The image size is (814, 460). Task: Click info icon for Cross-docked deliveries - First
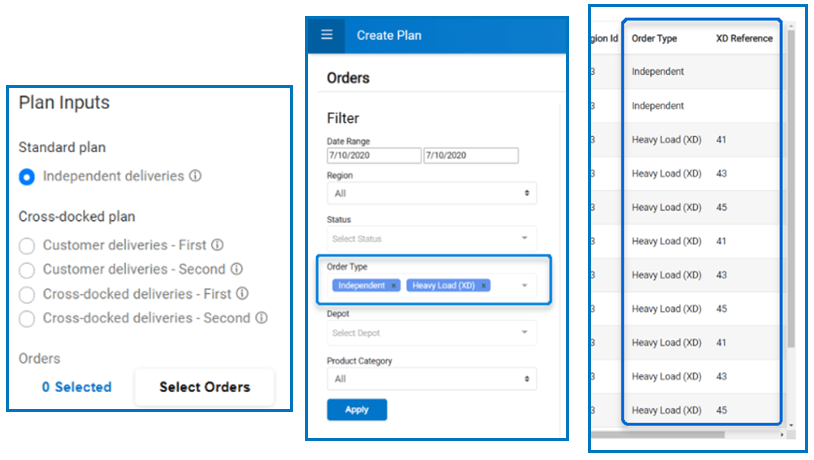[x=242, y=293]
